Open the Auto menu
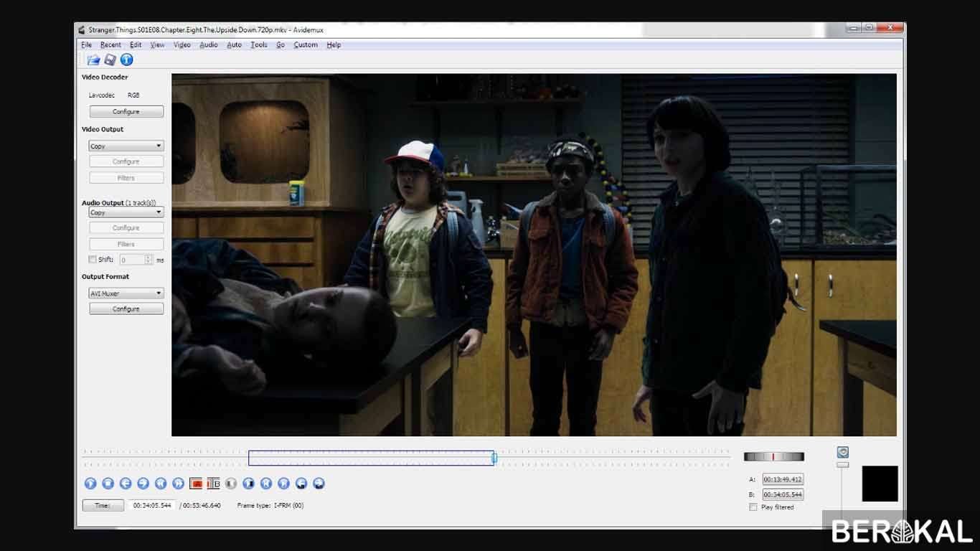Screen dimensions: 980x551 pos(235,44)
